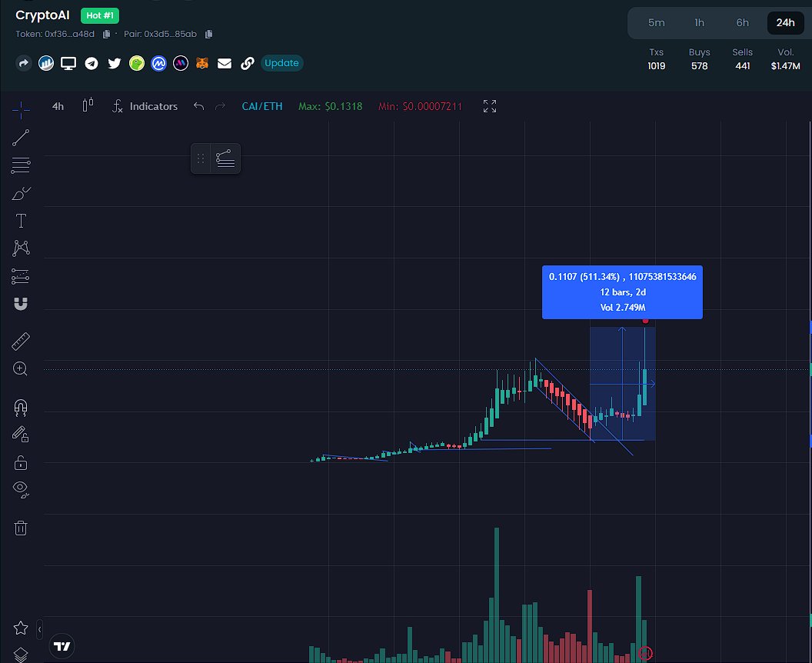Click the email envelope icon
The width and height of the screenshot is (812, 663).
tap(225, 63)
